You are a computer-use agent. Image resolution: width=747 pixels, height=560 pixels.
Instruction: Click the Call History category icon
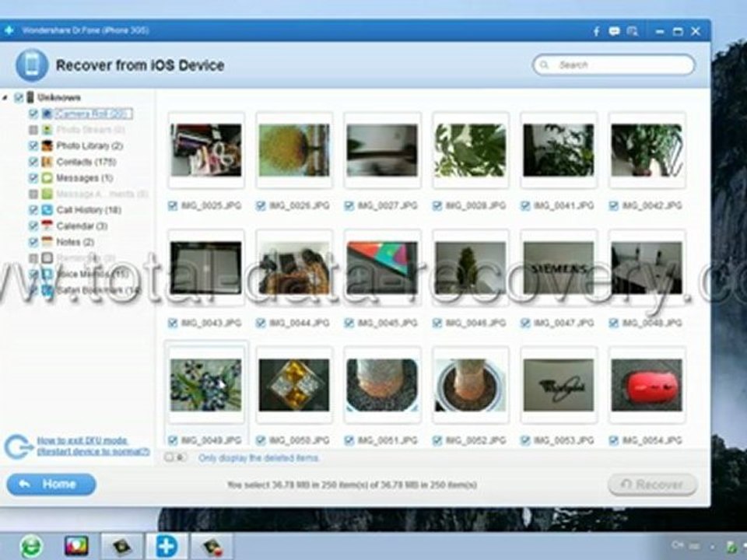[47, 210]
